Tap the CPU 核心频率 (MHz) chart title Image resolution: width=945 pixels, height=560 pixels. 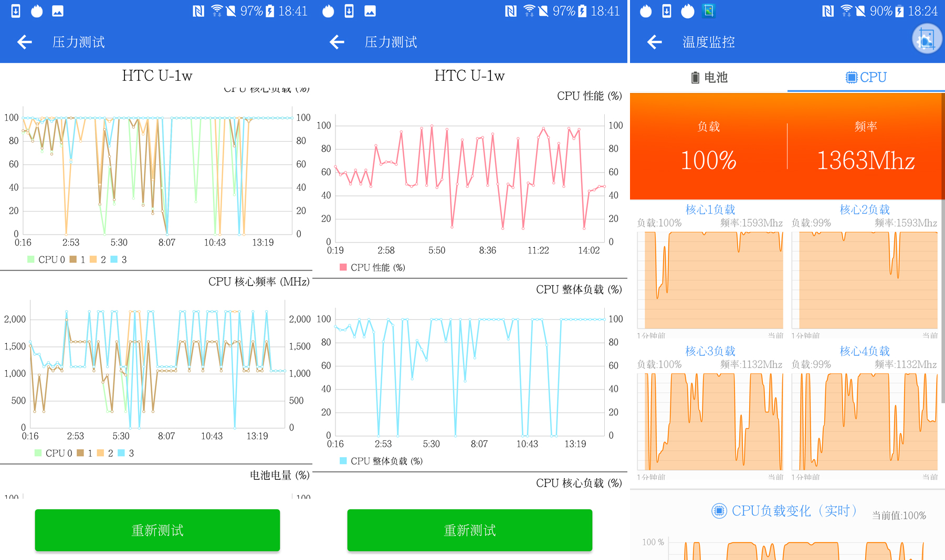[x=259, y=282]
